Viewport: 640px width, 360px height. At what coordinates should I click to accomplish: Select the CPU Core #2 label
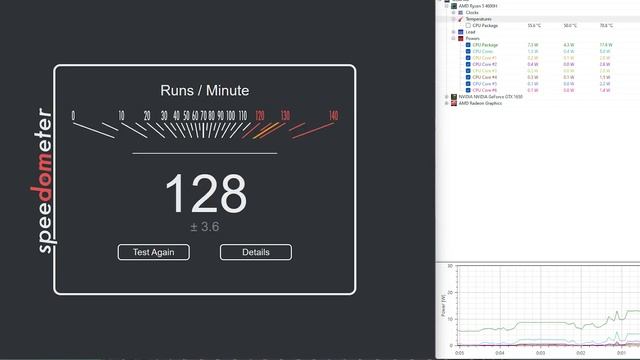484,64
